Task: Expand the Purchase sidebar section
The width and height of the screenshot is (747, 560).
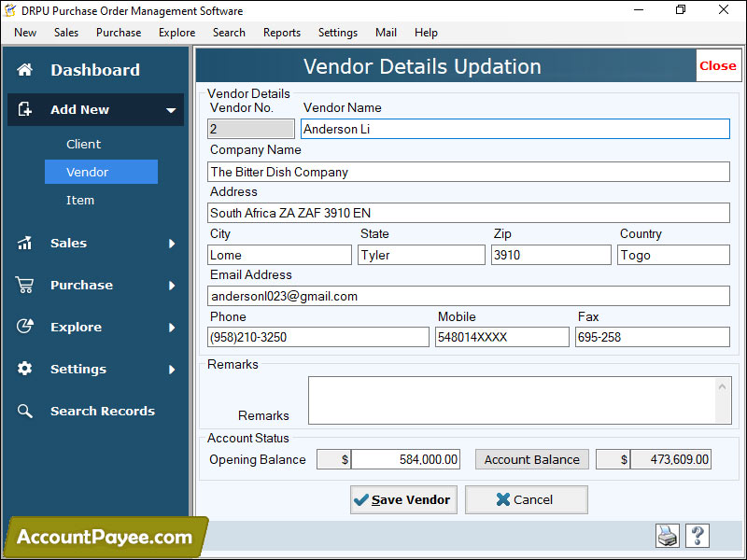Action: click(x=171, y=285)
